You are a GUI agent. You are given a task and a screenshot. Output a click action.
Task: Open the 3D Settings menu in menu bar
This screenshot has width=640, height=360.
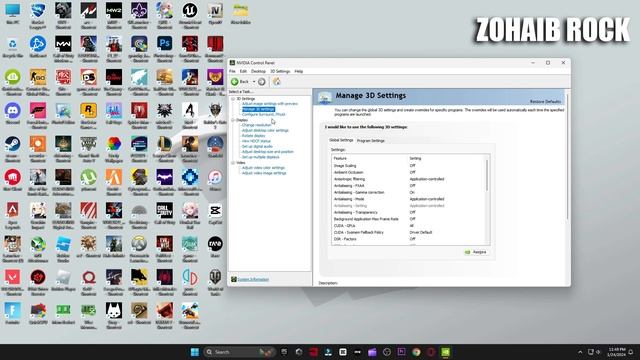pos(280,71)
